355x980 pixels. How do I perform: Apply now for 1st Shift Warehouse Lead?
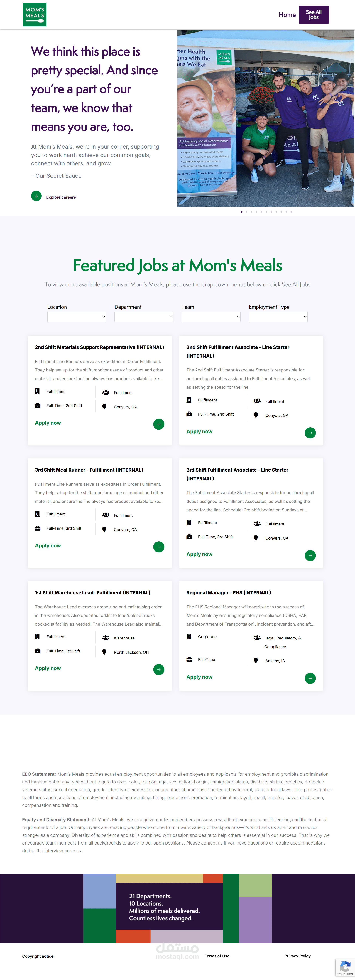[x=48, y=669]
